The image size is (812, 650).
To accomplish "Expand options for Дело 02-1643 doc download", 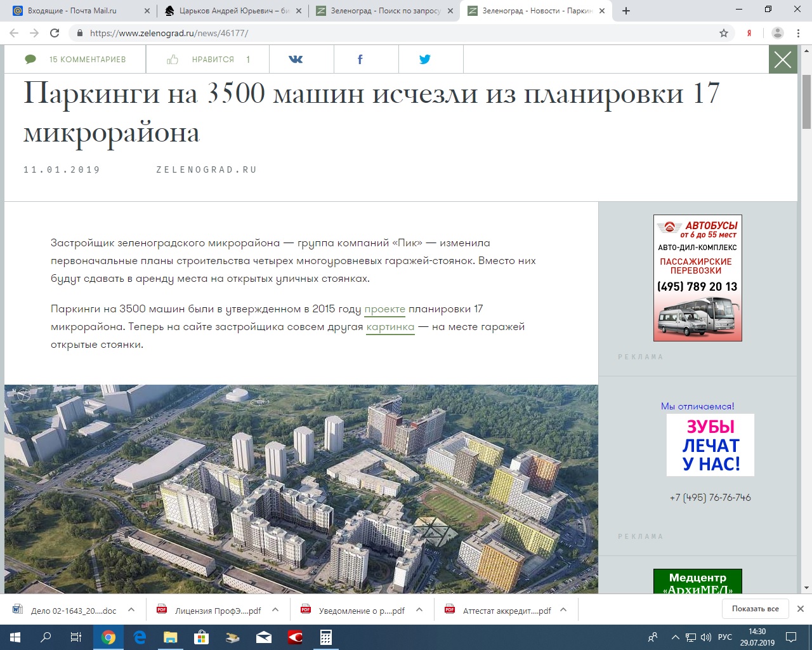I will pos(131,610).
